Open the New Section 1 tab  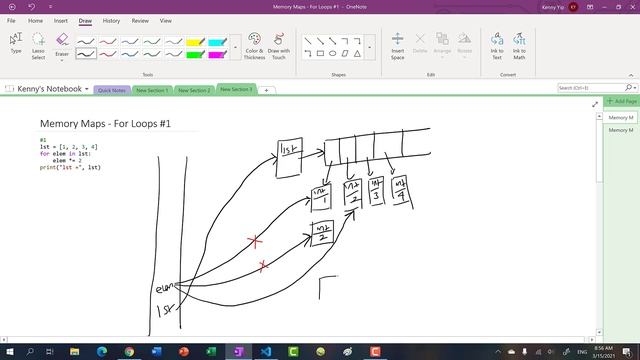[152, 90]
